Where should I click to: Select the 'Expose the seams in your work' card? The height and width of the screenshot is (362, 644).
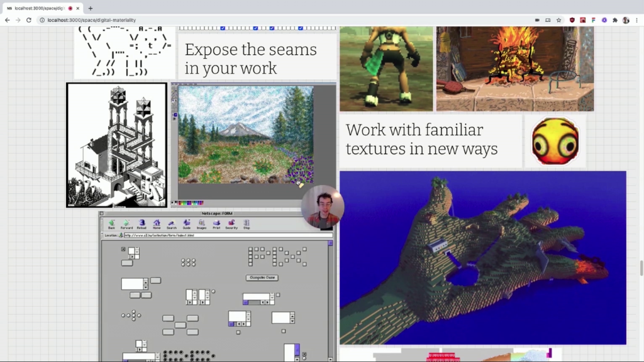click(257, 57)
